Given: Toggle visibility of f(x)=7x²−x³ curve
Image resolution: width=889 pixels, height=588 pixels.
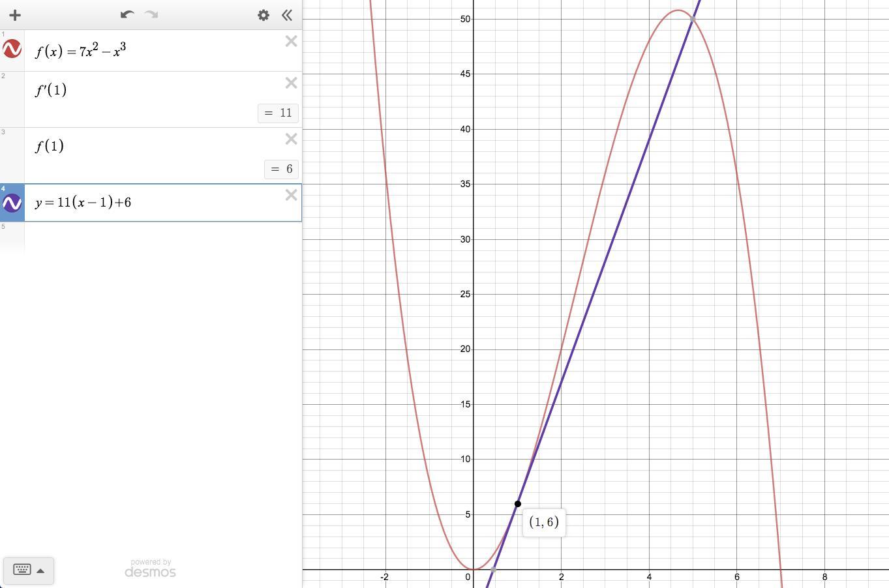Looking at the screenshot, I should coord(12,49).
